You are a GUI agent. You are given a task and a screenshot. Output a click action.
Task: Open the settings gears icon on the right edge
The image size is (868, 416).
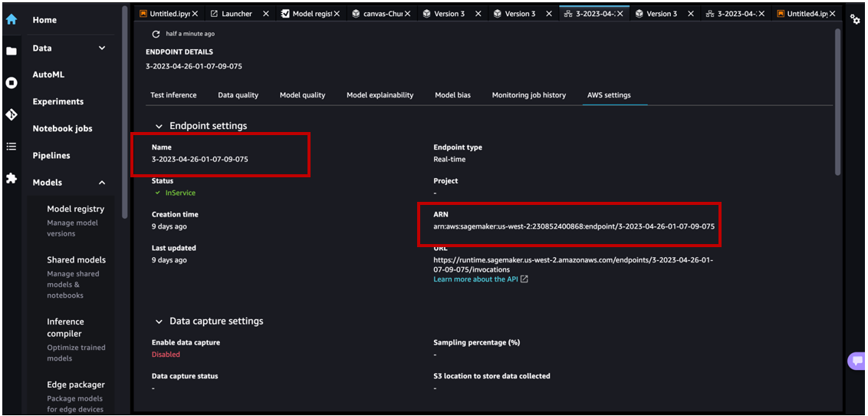[x=855, y=19]
